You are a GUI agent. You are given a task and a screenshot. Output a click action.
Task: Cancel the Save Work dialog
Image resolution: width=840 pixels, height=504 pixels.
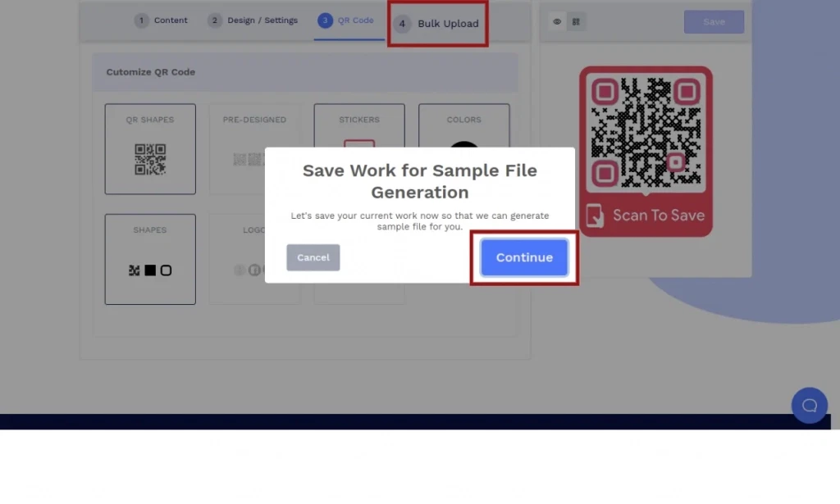[x=313, y=257]
